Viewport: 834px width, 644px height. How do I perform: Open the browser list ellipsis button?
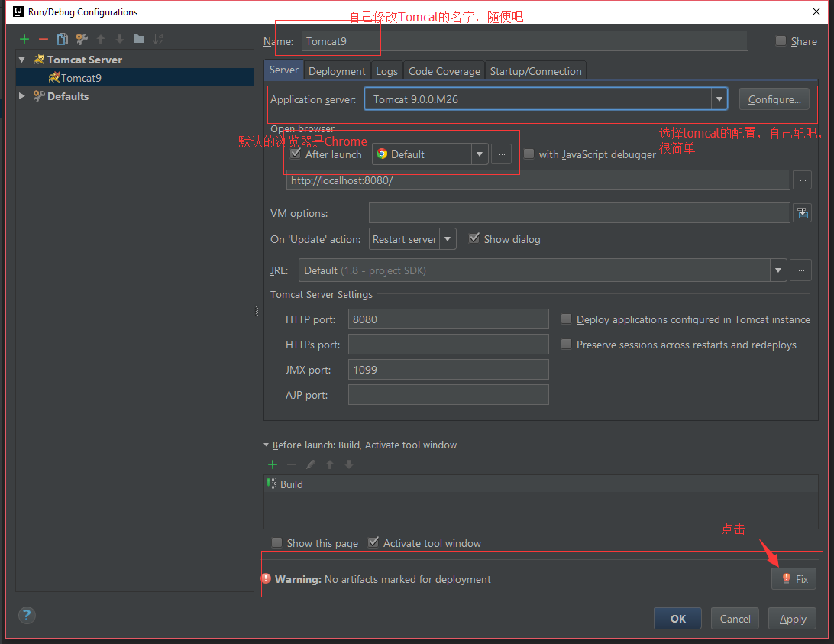click(502, 154)
